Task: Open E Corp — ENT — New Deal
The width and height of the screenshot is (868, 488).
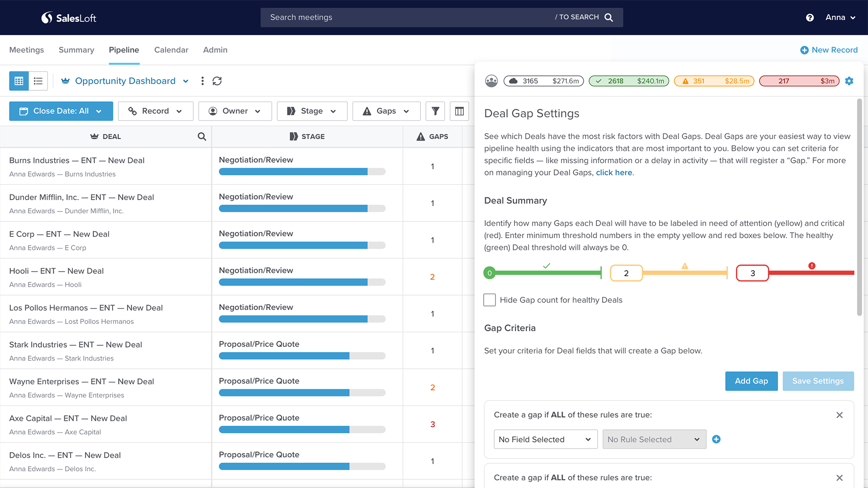Action: [x=59, y=234]
